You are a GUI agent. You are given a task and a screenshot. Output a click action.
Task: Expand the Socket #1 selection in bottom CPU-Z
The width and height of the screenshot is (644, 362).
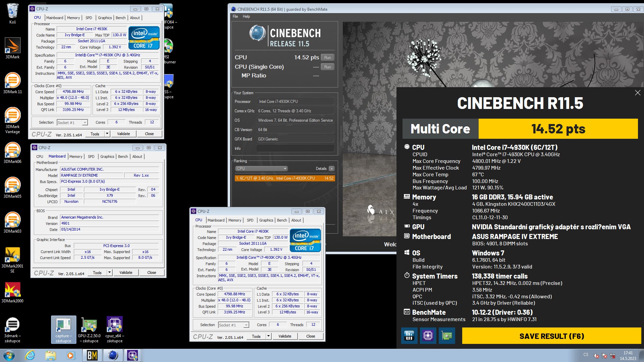click(x=246, y=325)
